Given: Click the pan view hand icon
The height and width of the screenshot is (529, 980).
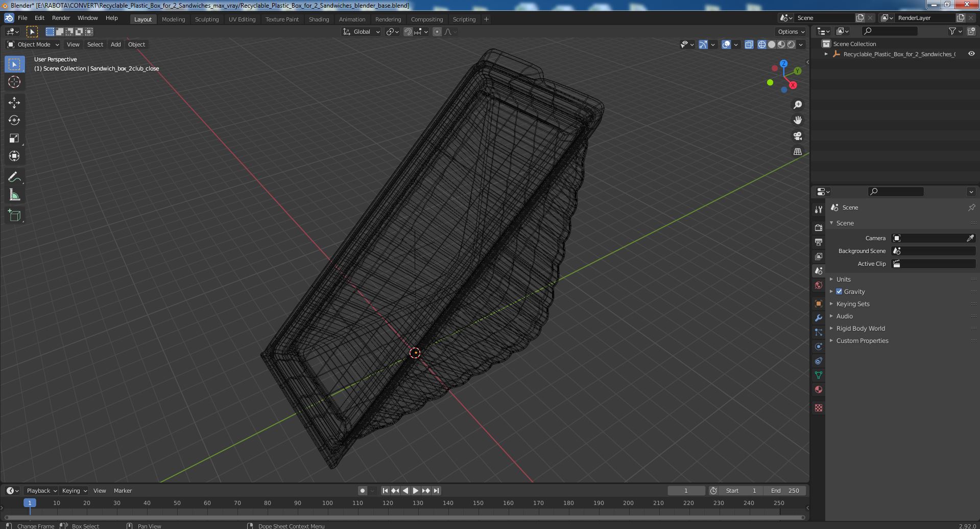Looking at the screenshot, I should [x=797, y=120].
